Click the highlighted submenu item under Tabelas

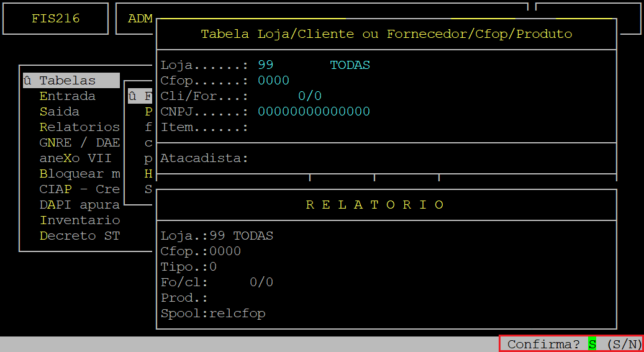[140, 96]
